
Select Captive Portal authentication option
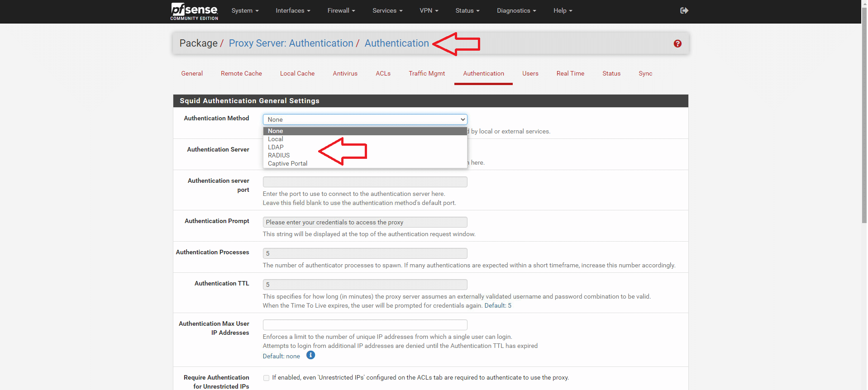365,163
